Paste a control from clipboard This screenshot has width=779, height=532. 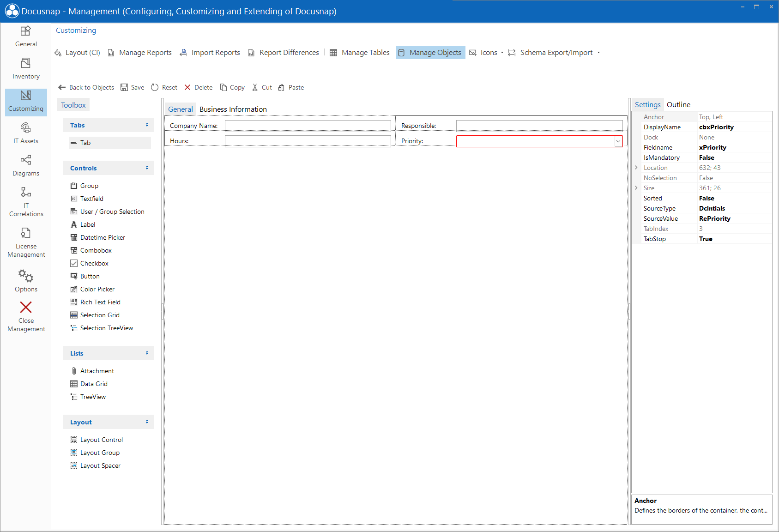291,87
